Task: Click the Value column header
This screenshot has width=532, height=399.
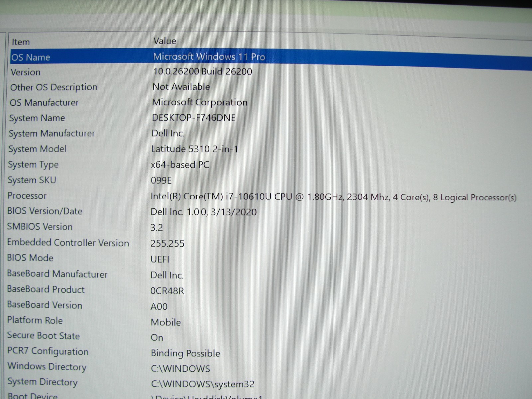Action: click(165, 41)
